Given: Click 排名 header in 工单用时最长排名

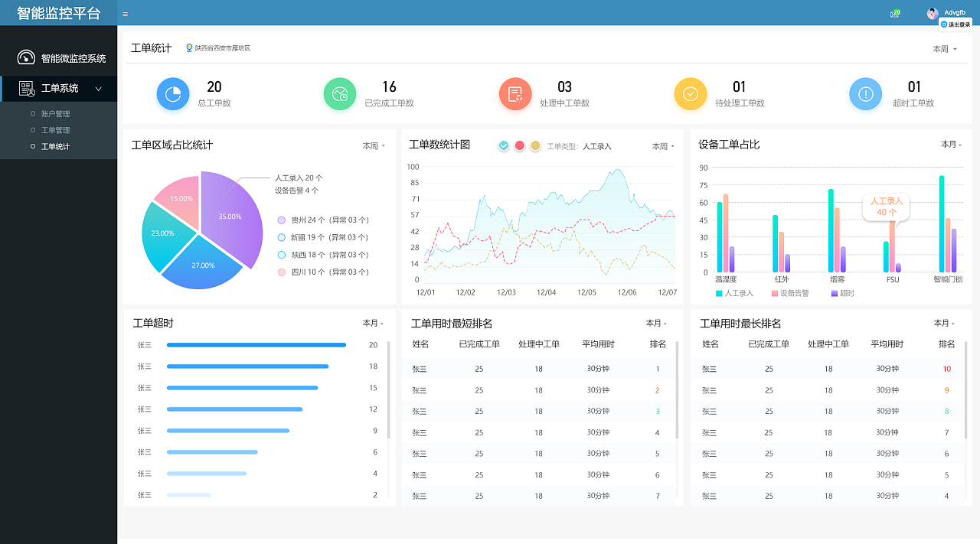Looking at the screenshot, I should pos(947,344).
